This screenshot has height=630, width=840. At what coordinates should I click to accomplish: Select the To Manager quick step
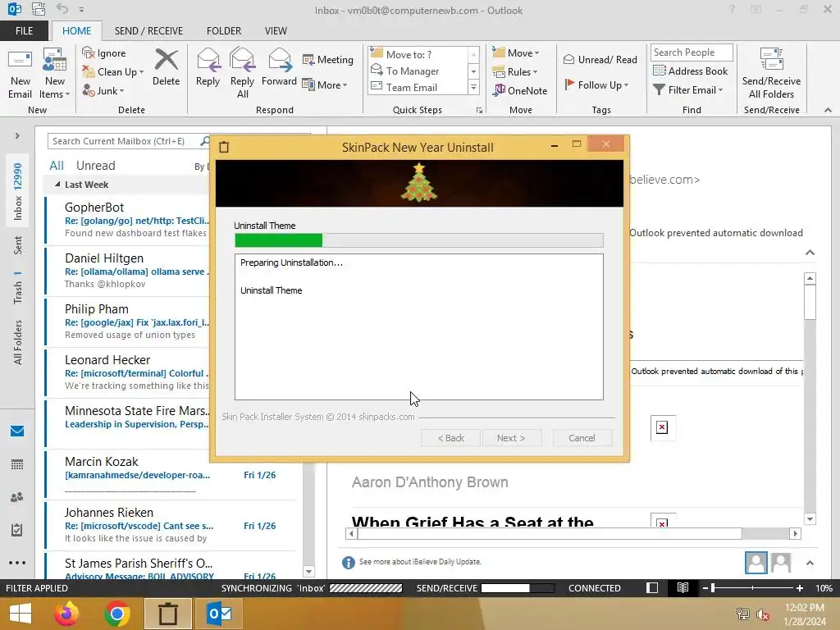click(418, 71)
